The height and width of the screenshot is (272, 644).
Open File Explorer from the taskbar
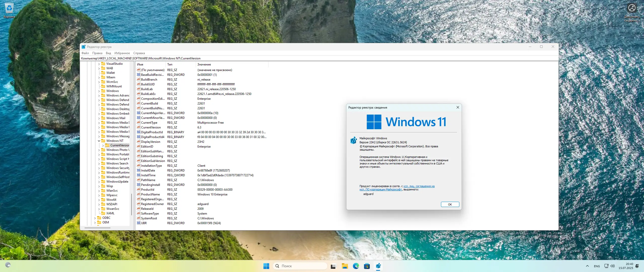click(345, 266)
